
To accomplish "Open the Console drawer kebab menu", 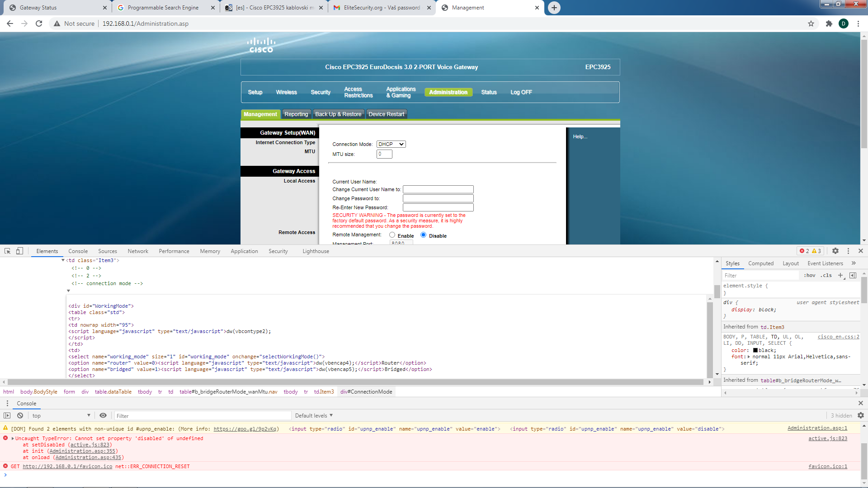I will pos(7,404).
